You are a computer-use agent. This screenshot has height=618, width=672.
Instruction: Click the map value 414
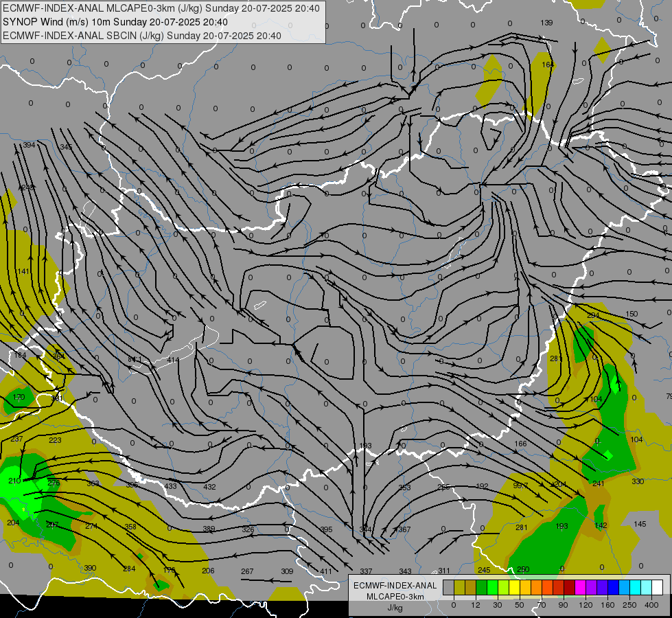pos(173,360)
